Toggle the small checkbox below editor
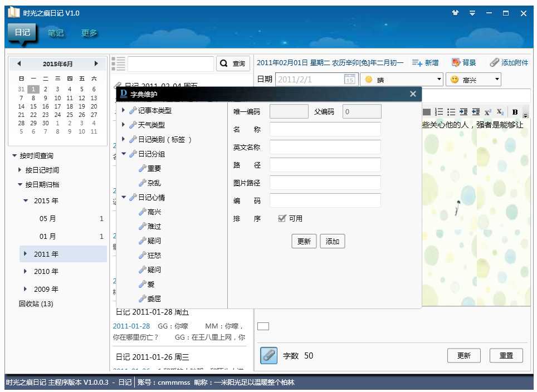The width and height of the screenshot is (537, 392). click(263, 326)
